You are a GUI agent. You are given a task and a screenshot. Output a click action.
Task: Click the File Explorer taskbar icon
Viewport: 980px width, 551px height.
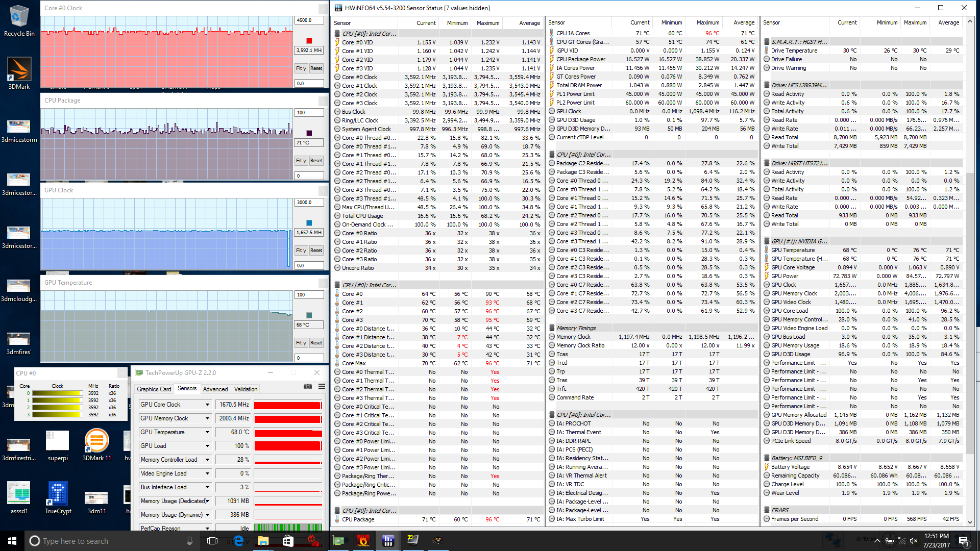(x=263, y=541)
